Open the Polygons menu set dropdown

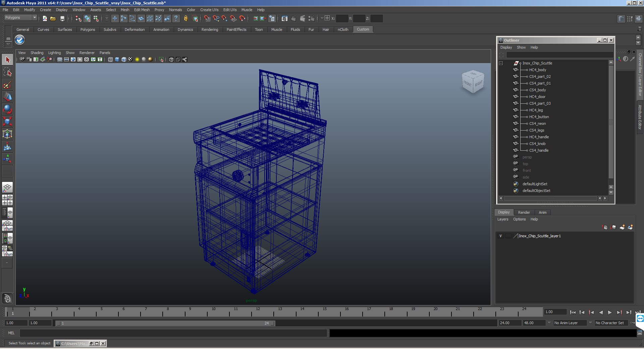click(20, 18)
